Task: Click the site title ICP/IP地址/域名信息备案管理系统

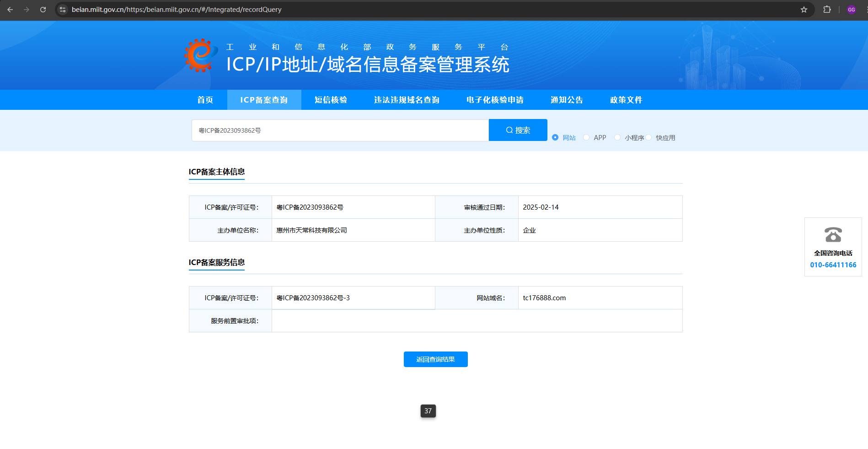Action: (x=368, y=65)
